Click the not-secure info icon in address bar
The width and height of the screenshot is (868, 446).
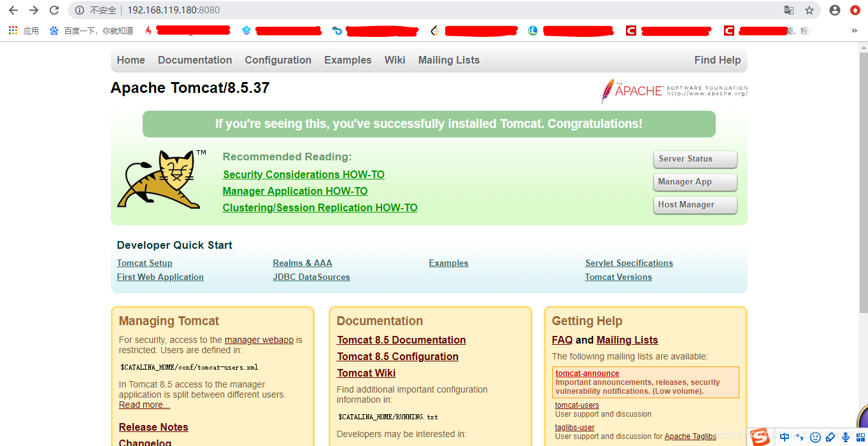(x=80, y=10)
